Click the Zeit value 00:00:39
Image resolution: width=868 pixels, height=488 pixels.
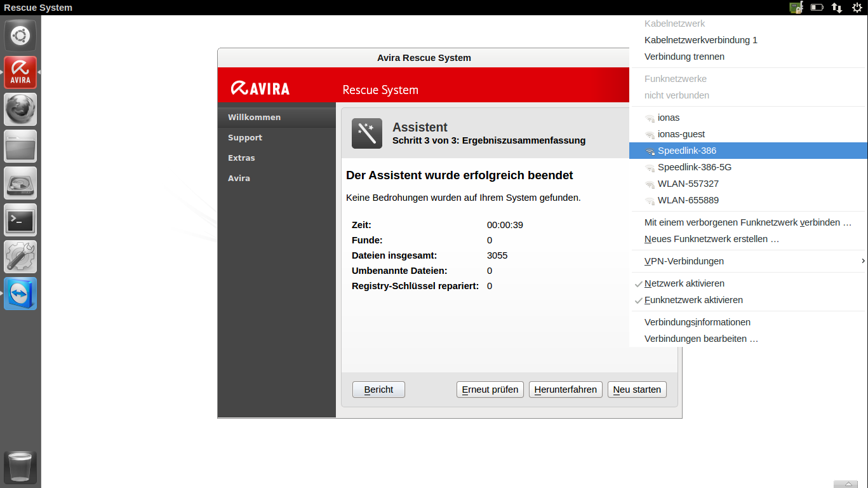click(x=505, y=225)
